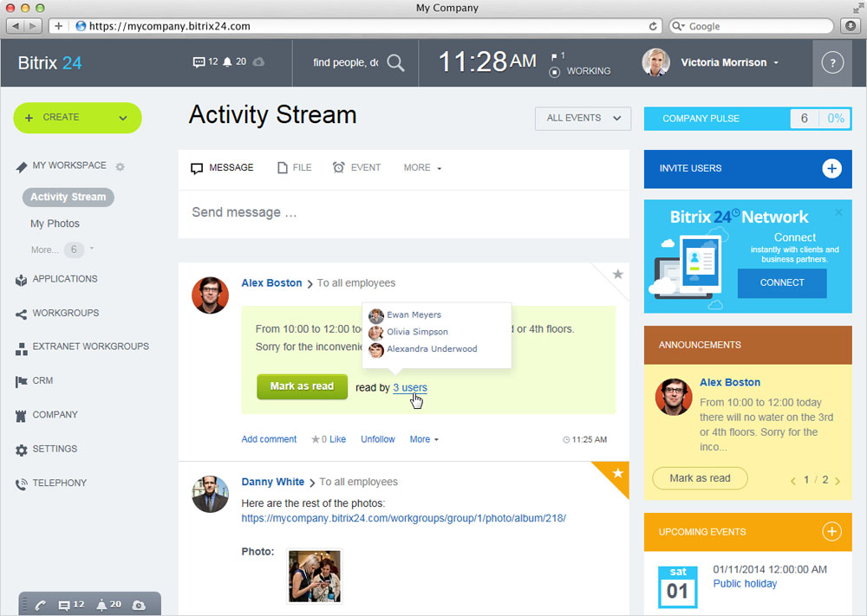Open the All Events filter dropdown
The image size is (867, 616).
(x=583, y=118)
